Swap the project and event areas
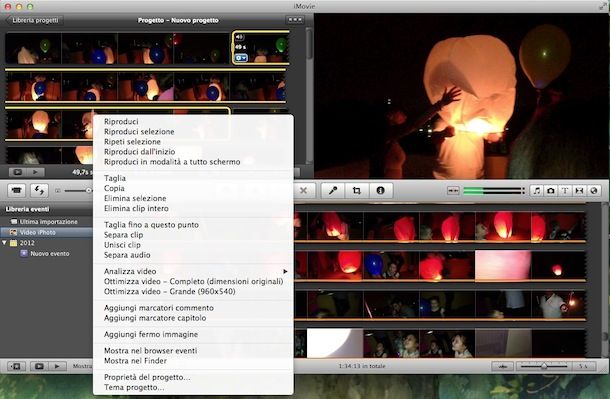 coord(39,191)
